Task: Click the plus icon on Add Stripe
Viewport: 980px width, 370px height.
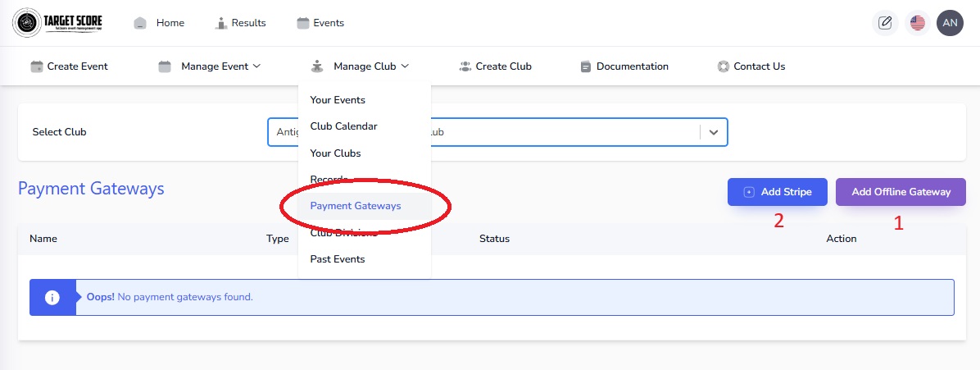Action: click(749, 192)
